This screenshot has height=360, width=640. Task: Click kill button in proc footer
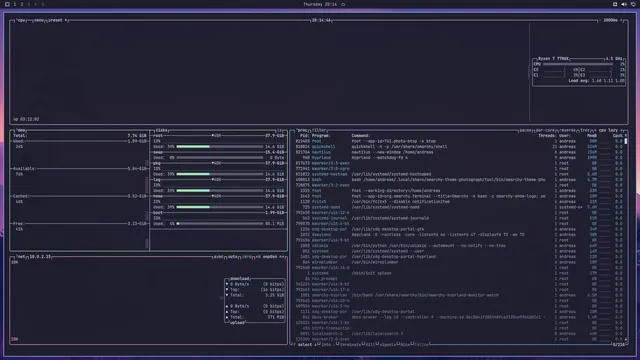point(370,345)
